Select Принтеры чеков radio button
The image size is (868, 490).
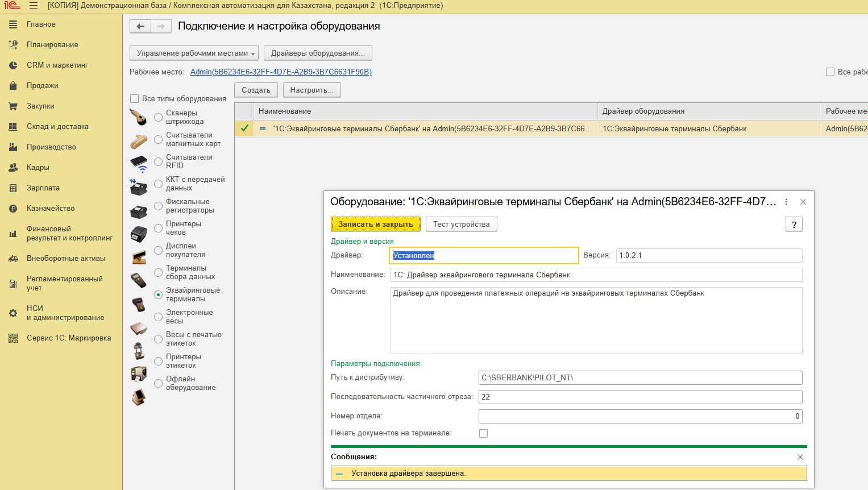(x=159, y=229)
